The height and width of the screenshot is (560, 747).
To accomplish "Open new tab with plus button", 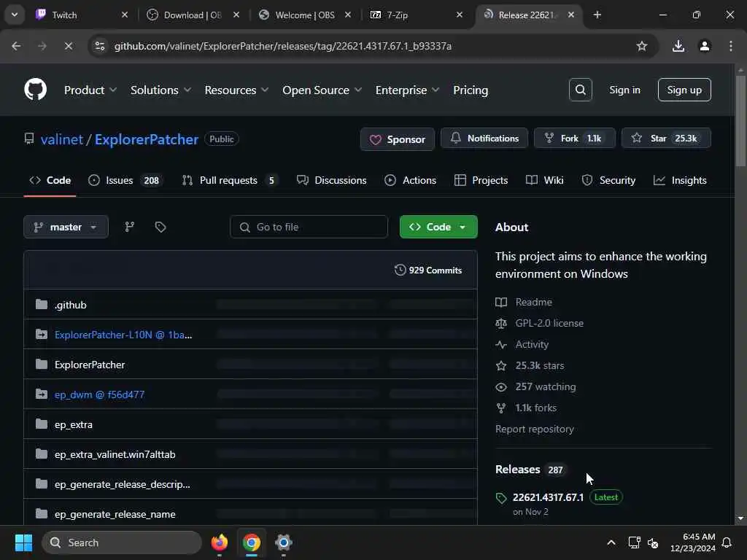I will pos(597,15).
